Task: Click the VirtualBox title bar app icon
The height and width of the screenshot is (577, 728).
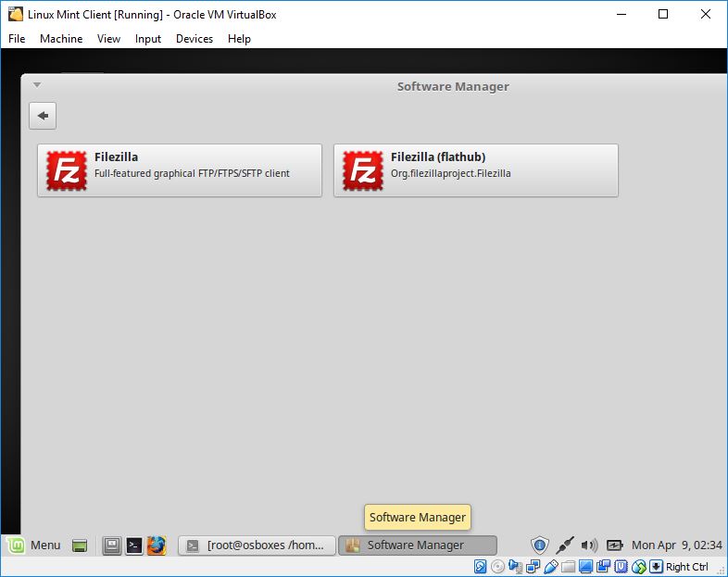Action: coord(16,15)
